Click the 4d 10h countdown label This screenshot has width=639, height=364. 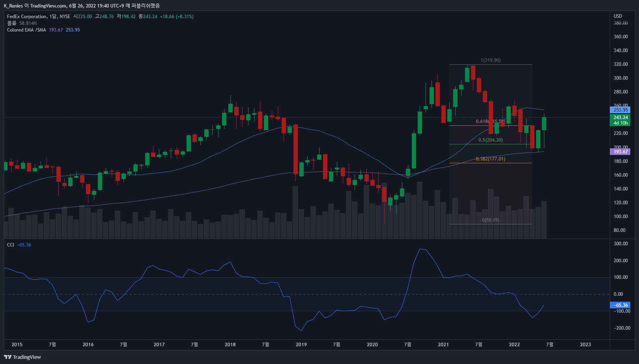coord(620,123)
